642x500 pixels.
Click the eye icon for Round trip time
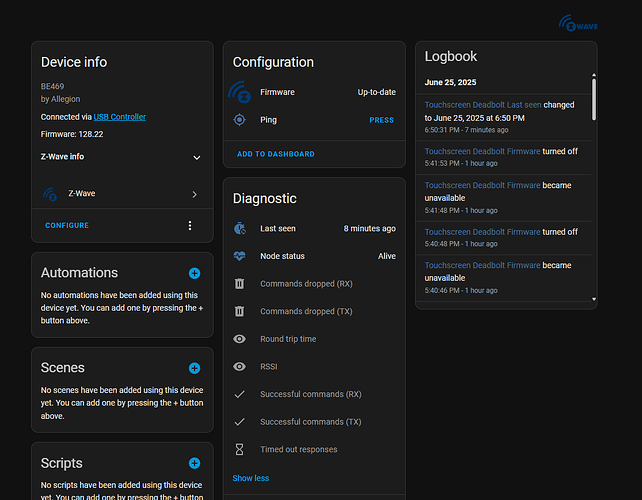click(240, 339)
